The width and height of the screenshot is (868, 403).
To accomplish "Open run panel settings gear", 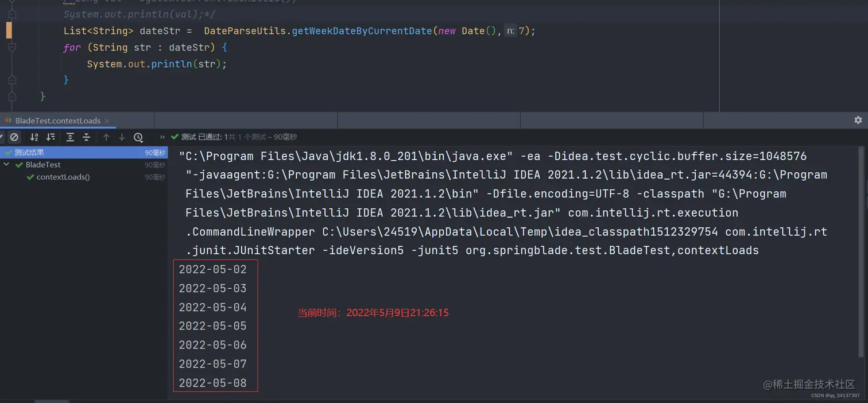I will pos(858,120).
